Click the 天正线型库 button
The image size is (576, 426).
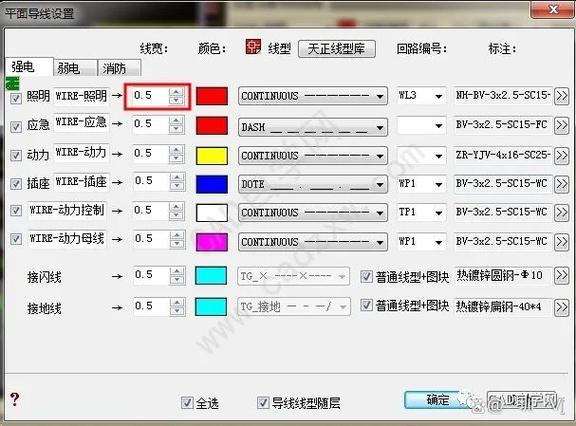pyautogui.click(x=337, y=48)
